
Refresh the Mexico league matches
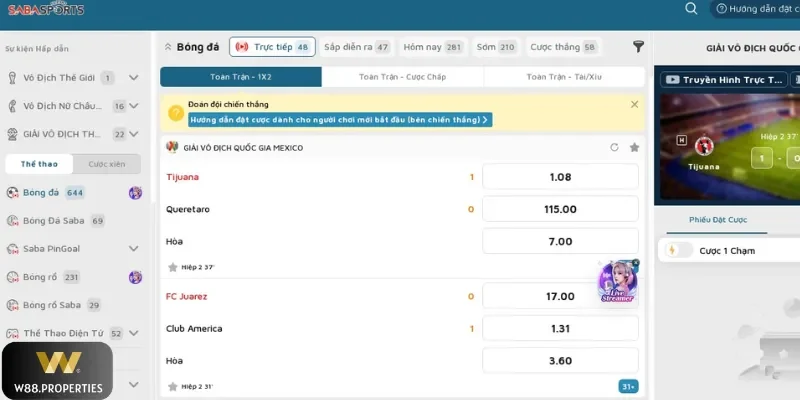(614, 147)
